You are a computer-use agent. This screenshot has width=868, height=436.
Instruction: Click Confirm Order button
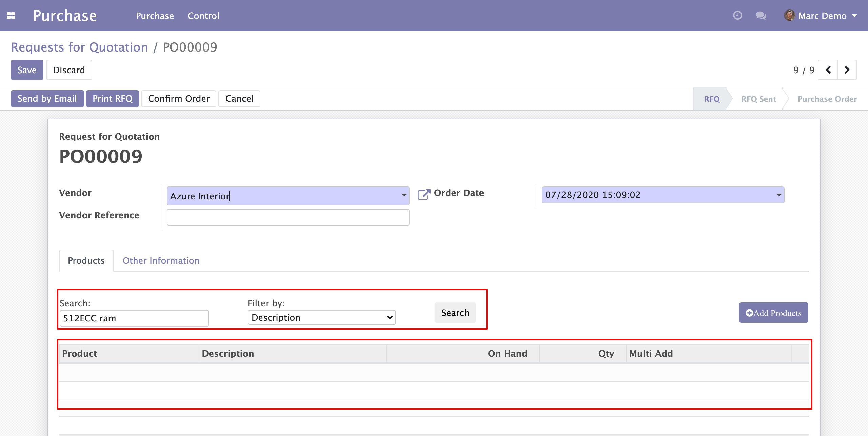[x=179, y=99]
